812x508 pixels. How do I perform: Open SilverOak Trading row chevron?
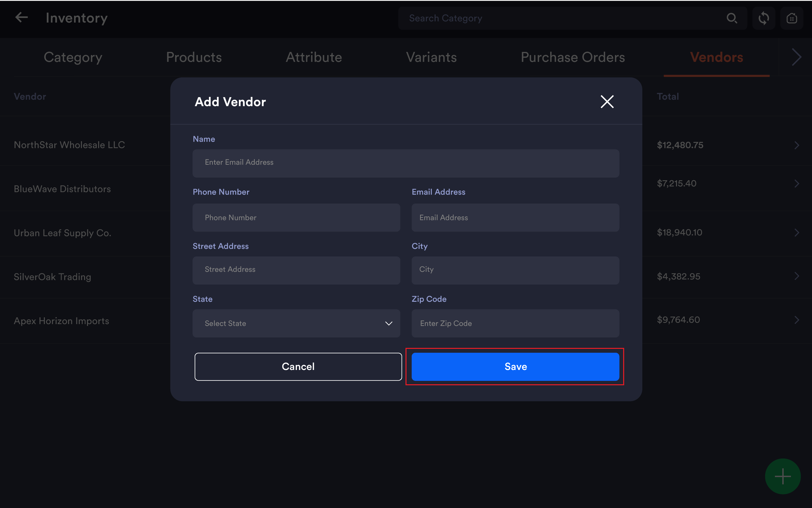coord(797,276)
